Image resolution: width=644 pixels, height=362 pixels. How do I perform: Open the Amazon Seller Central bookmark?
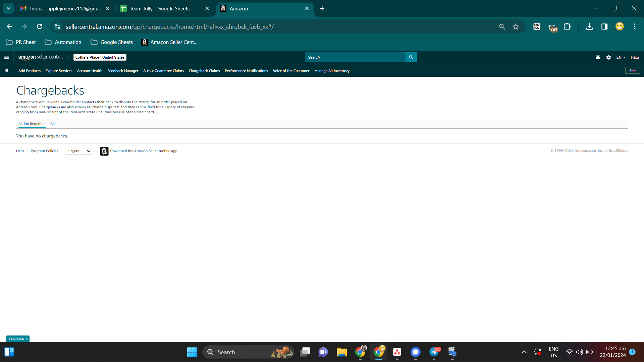click(170, 42)
